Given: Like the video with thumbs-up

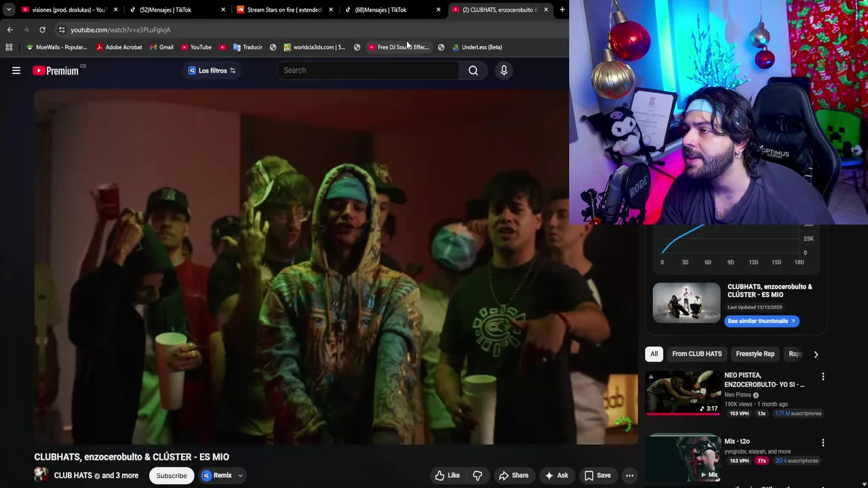Looking at the screenshot, I should [448, 475].
